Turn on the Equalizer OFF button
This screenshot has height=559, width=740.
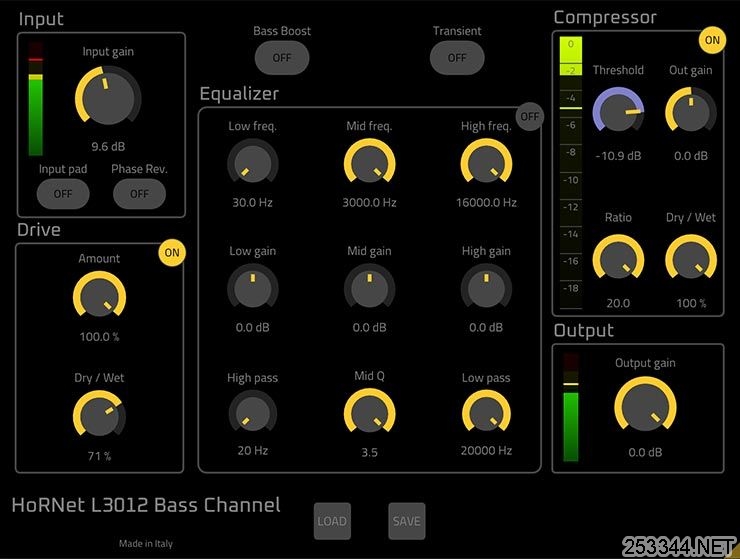point(530,116)
